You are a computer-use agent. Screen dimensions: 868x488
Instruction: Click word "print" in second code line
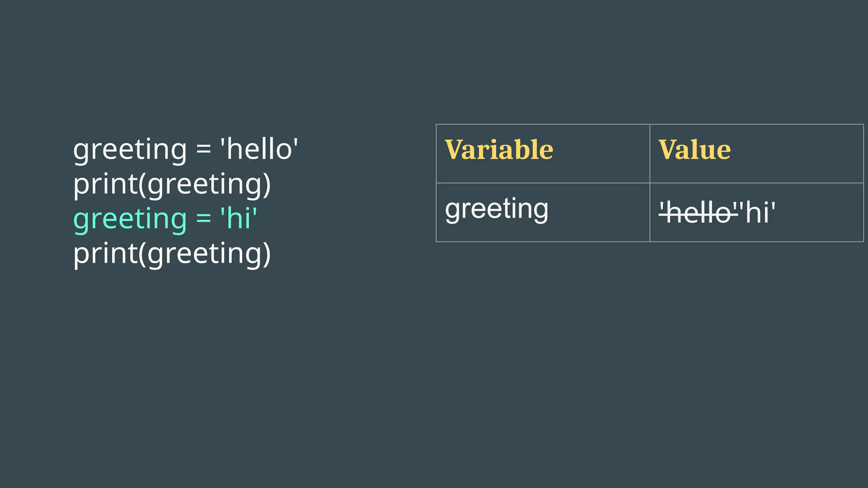[105, 185]
